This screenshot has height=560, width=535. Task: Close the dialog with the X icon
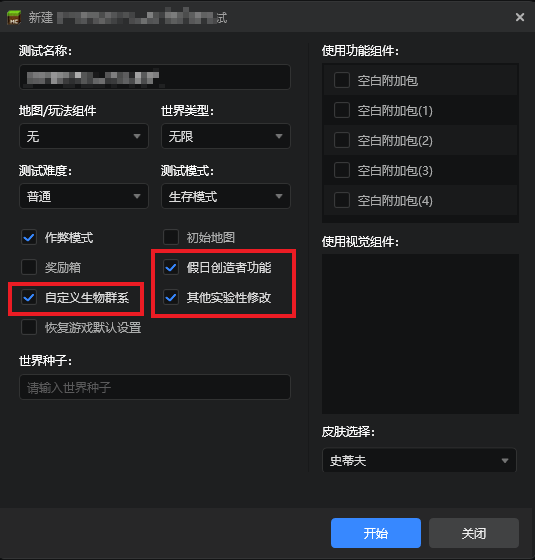point(520,17)
